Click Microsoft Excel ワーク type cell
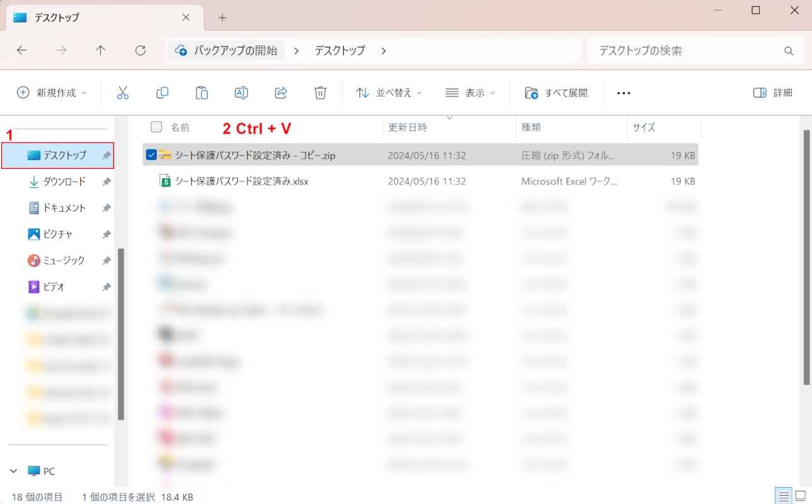This screenshot has height=504, width=812. click(x=569, y=181)
